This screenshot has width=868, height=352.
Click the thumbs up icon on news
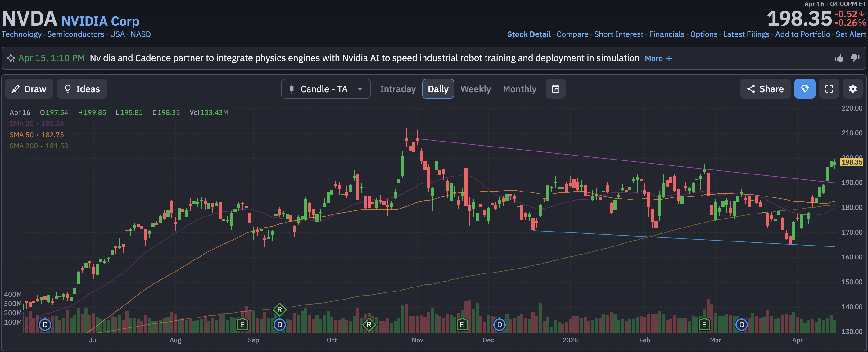(839, 58)
